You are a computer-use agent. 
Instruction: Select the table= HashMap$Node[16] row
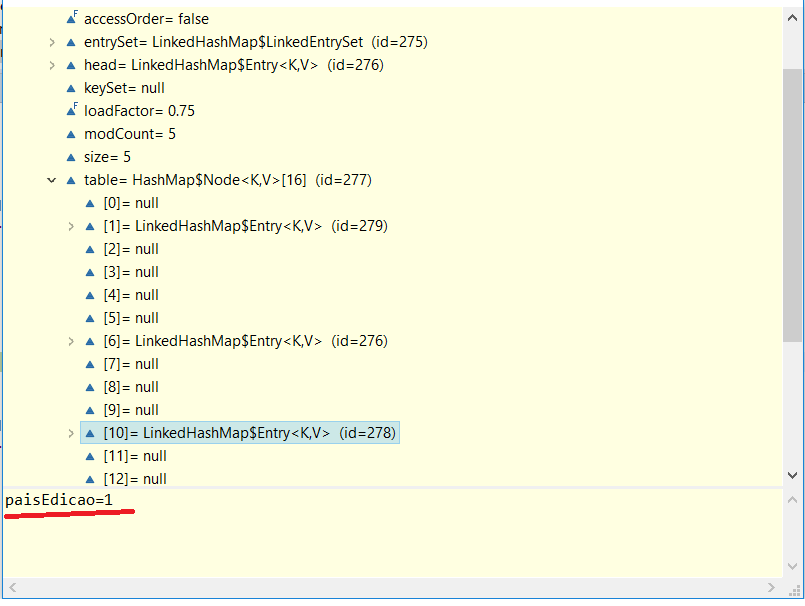228,180
